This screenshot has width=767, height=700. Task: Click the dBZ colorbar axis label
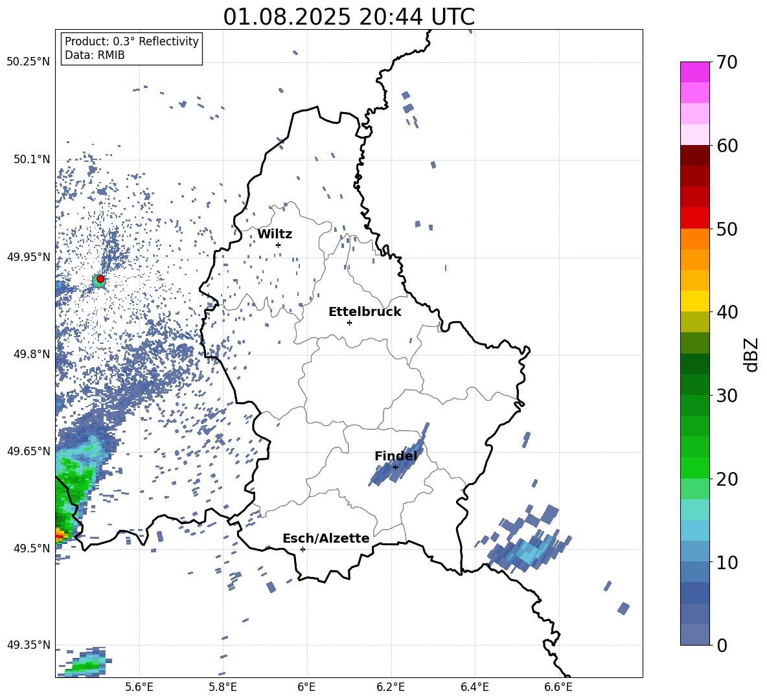click(x=752, y=354)
